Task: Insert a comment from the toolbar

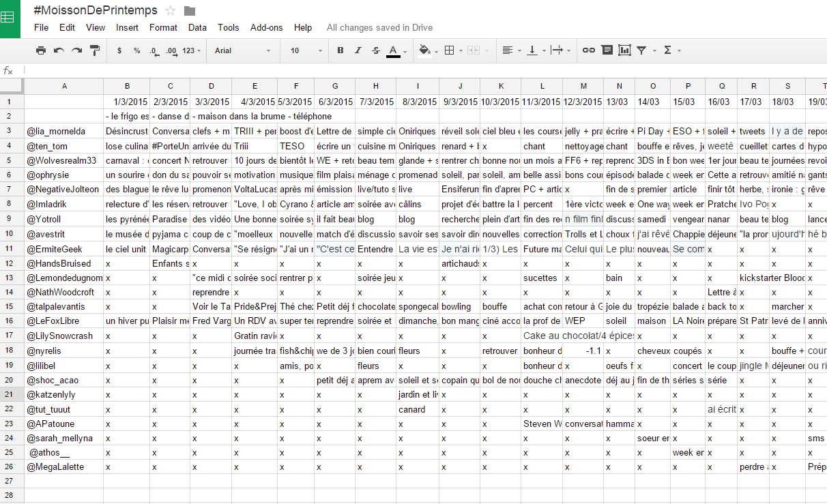Action: pos(607,50)
